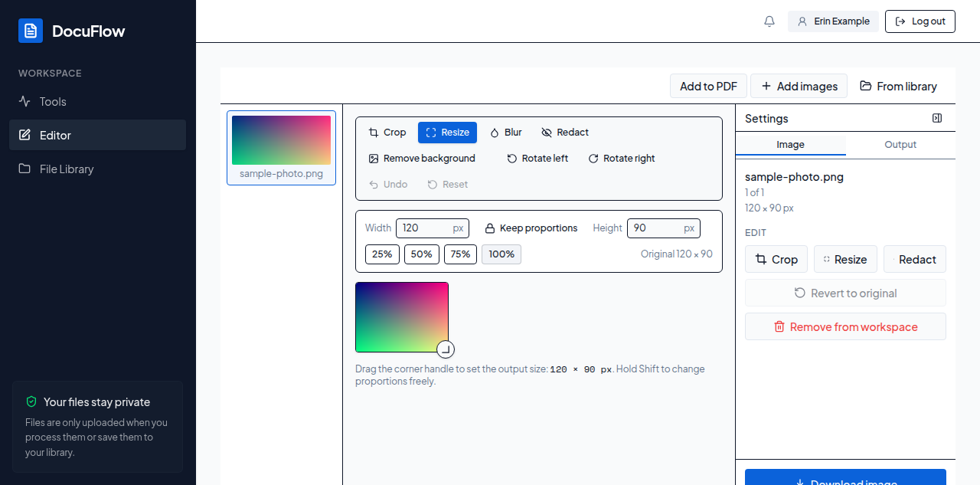This screenshot has height=485, width=980.
Task: Click the '1 of 1' image counter
Action: point(754,193)
